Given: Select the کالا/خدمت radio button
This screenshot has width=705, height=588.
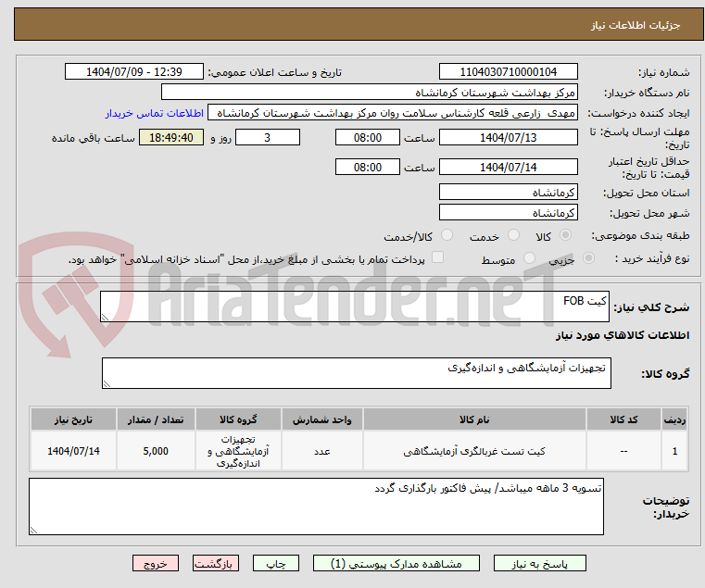Looking at the screenshot, I should click(x=447, y=235).
